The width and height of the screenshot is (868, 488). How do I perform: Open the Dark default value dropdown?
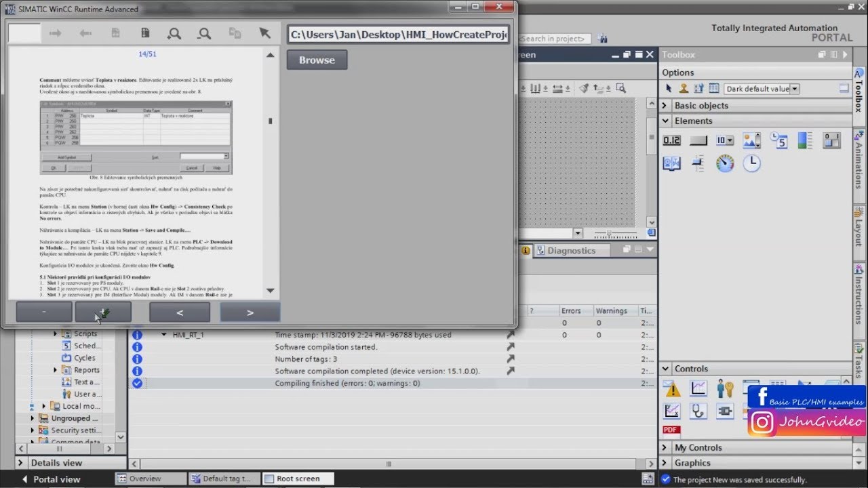795,89
